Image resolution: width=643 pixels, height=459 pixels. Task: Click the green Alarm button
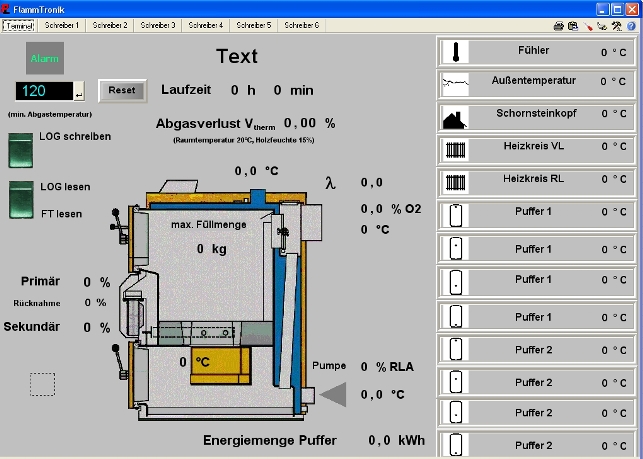(x=44, y=58)
